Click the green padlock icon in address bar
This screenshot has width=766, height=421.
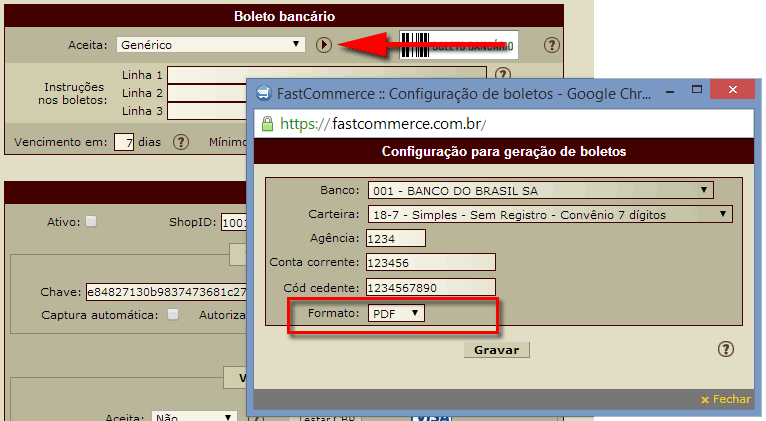pos(267,124)
